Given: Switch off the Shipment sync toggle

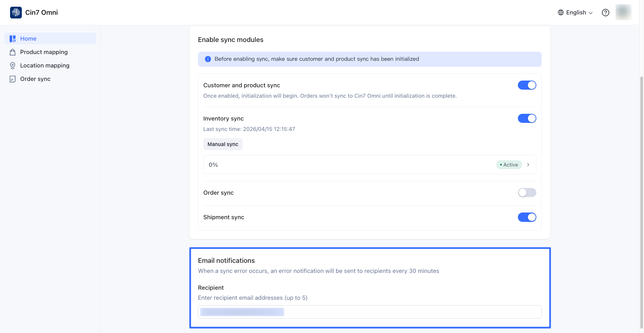Looking at the screenshot, I should point(527,217).
